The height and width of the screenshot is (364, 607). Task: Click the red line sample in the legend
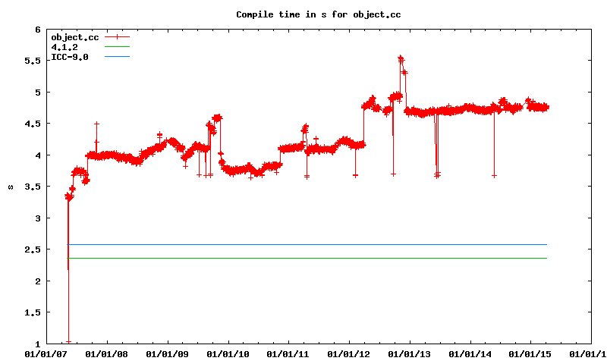[x=118, y=36]
